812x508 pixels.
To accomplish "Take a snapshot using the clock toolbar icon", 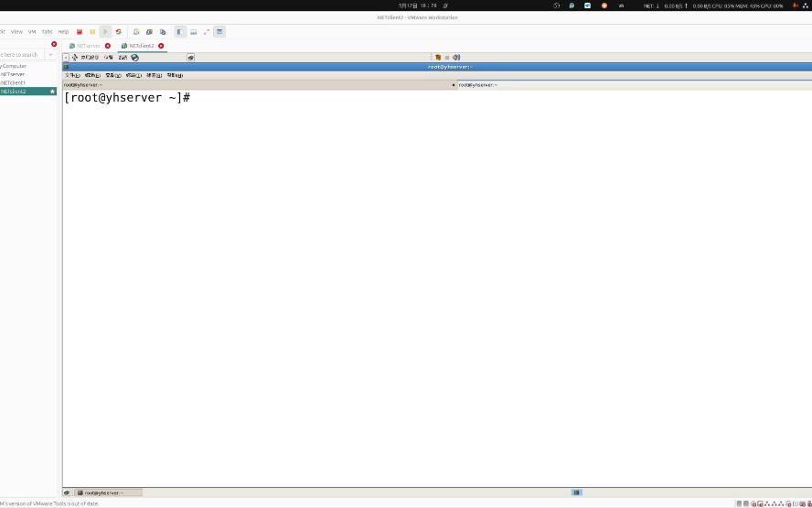I will pos(136,32).
